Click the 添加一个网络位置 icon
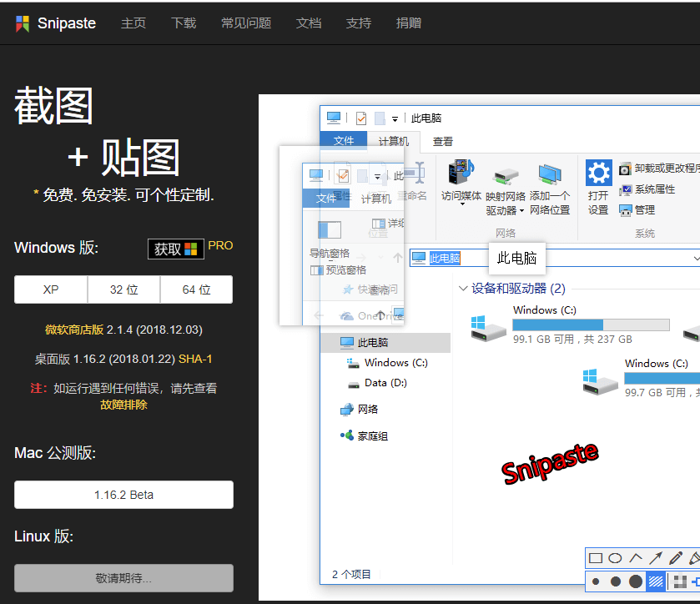This screenshot has width=700, height=604. pyautogui.click(x=549, y=174)
